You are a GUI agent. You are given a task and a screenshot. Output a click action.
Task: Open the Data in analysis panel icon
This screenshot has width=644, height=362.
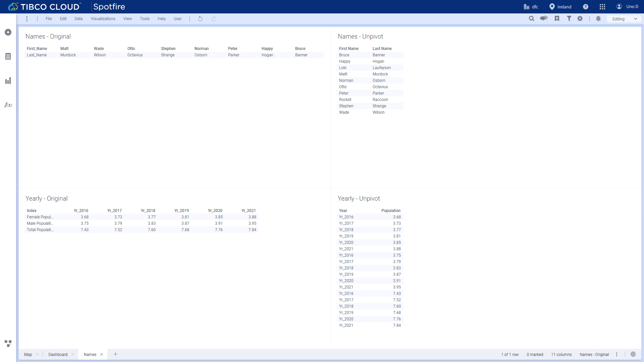click(8, 56)
